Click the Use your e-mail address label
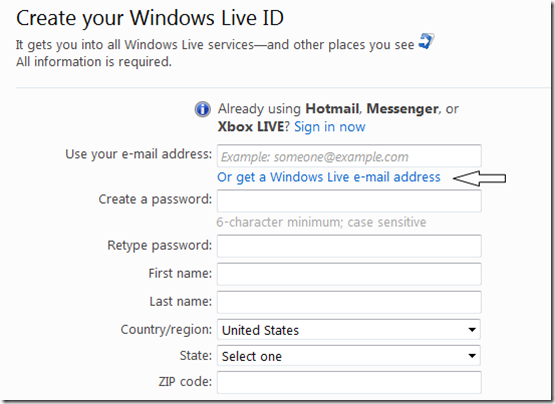 tap(139, 154)
